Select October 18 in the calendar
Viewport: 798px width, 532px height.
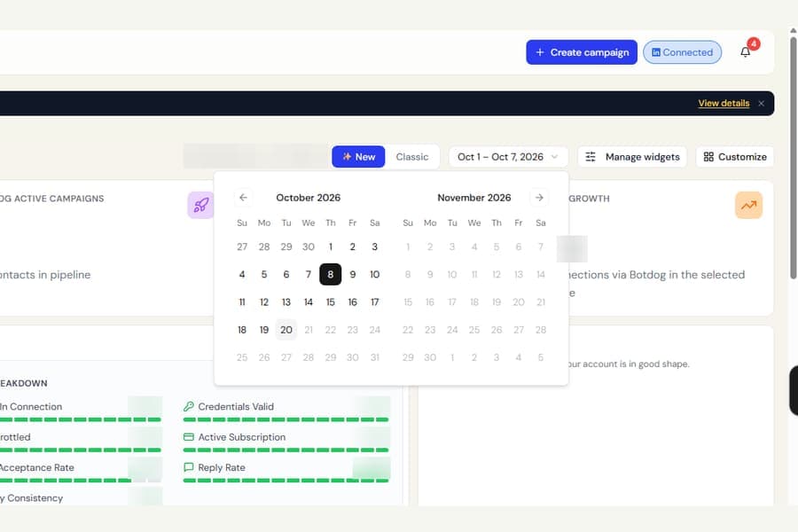(242, 330)
